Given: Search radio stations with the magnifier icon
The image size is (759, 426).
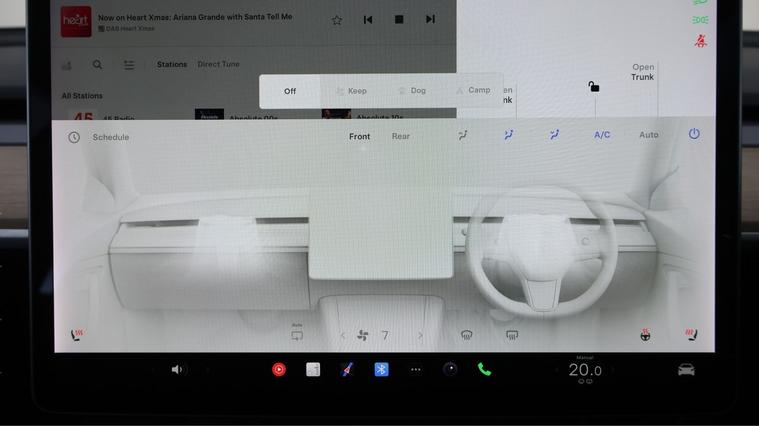Looking at the screenshot, I should coord(97,65).
